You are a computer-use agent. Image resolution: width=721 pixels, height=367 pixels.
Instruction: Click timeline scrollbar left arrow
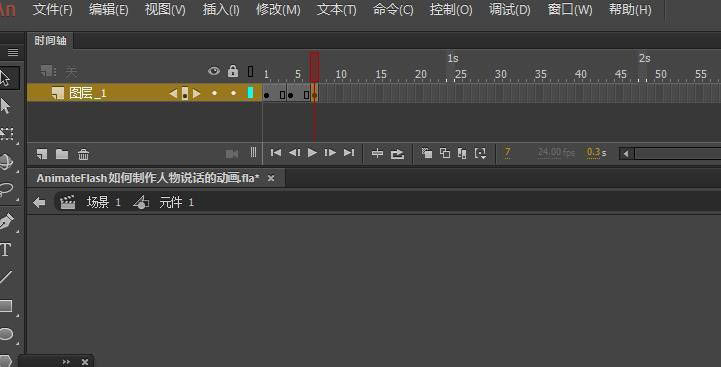click(x=626, y=154)
